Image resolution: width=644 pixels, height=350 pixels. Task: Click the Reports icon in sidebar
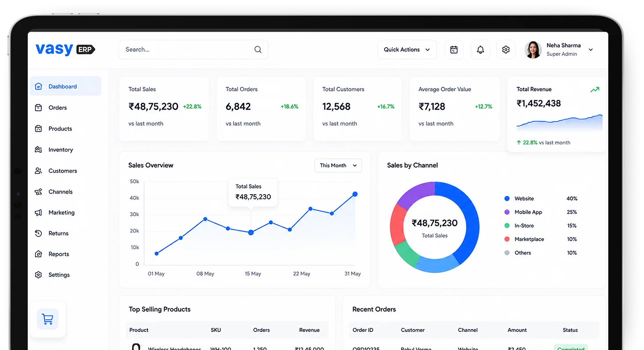[x=38, y=254]
